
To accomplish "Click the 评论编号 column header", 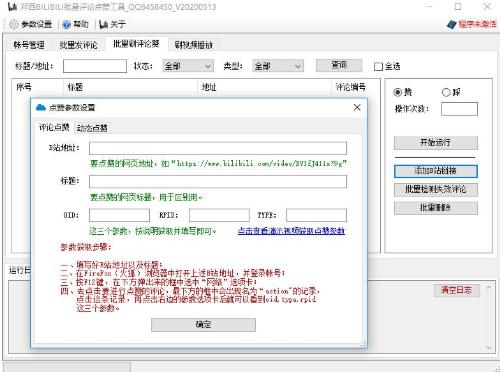I will (x=355, y=87).
